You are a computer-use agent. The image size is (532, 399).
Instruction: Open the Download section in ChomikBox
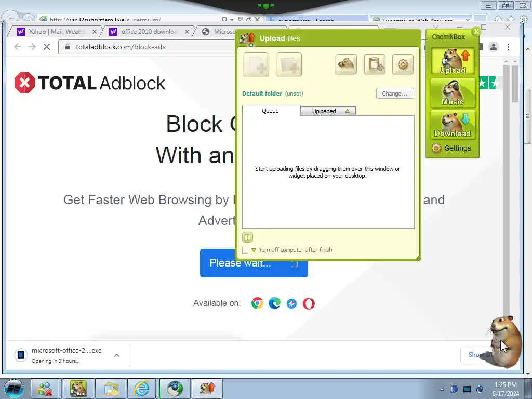point(453,125)
